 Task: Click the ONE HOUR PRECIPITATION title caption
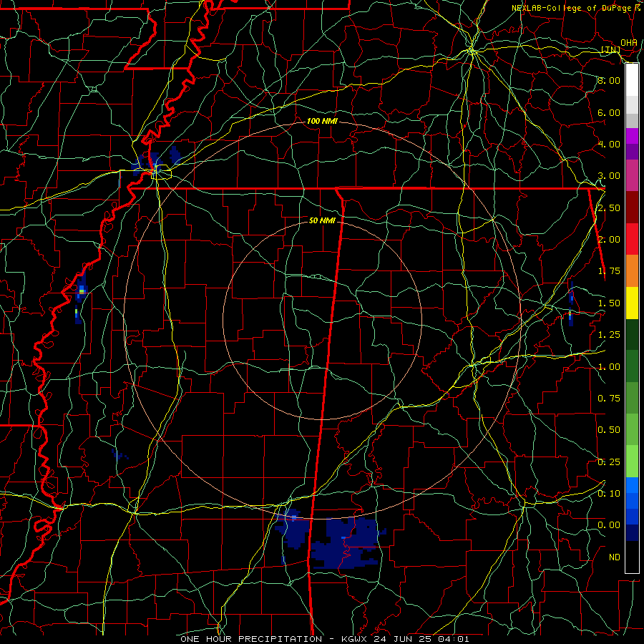pos(324,639)
